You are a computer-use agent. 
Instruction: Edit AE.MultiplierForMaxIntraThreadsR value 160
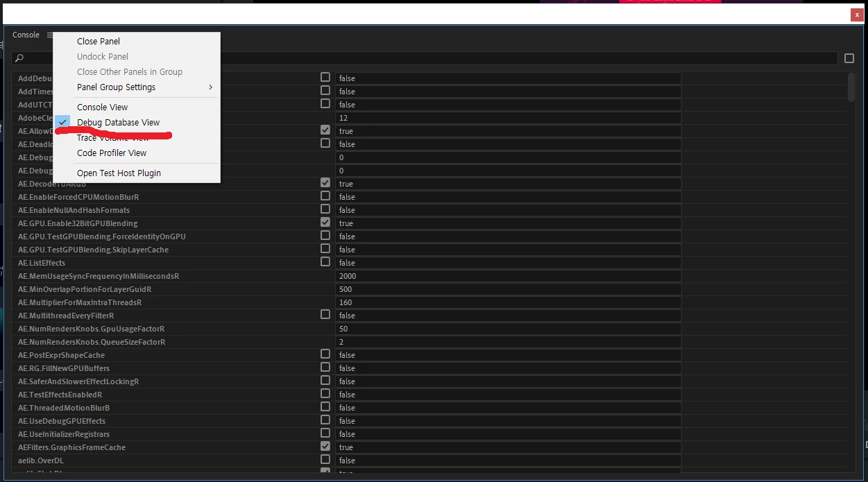(508, 302)
